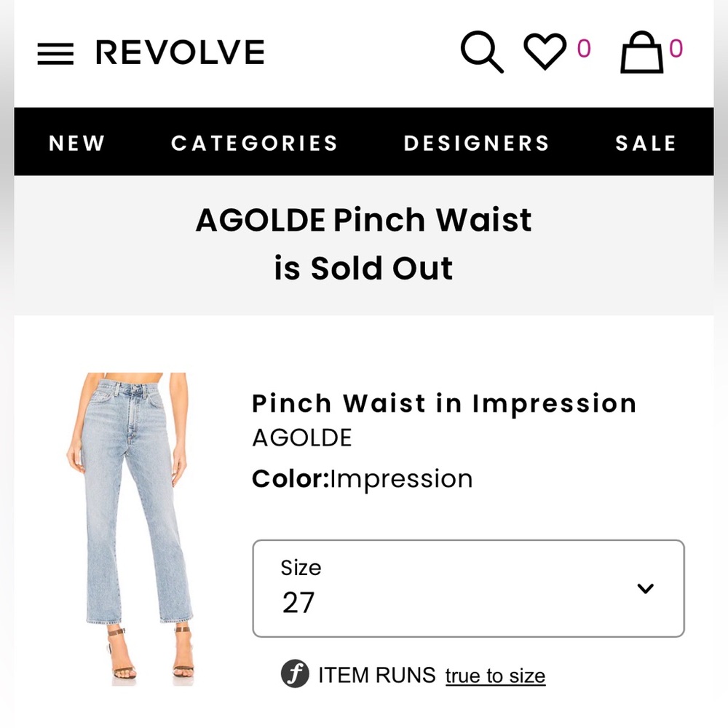This screenshot has height=728, width=728.
Task: Click the AGOLDE brand name
Action: pos(301,438)
